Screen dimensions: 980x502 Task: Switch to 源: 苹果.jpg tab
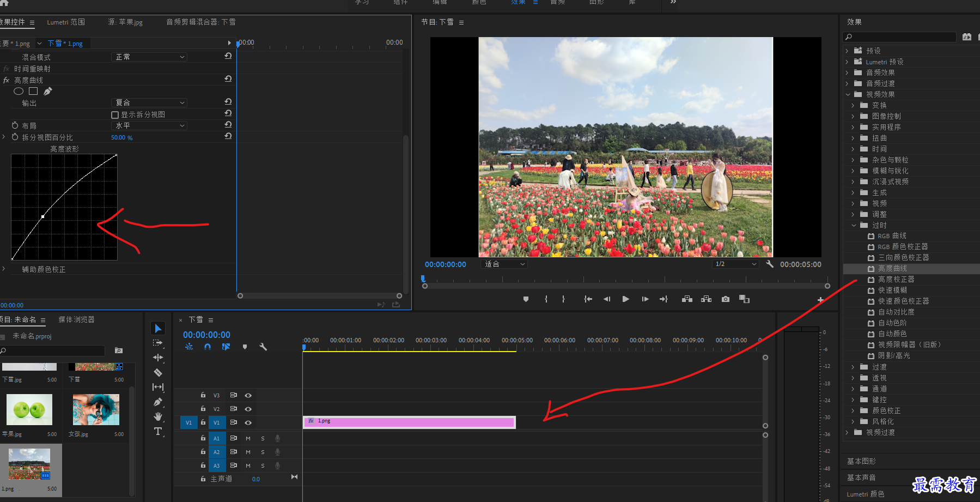pos(125,22)
